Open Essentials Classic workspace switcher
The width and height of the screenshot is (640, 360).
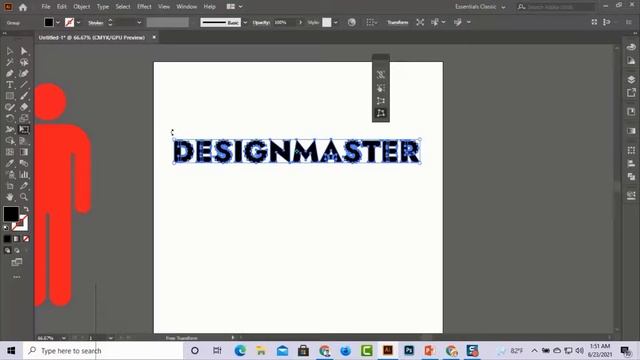point(480,7)
